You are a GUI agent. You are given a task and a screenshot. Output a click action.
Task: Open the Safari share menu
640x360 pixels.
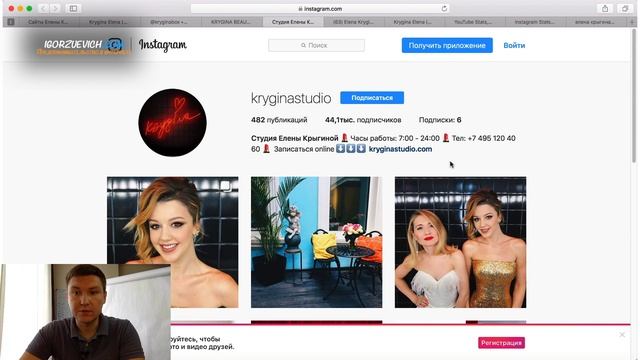(605, 8)
